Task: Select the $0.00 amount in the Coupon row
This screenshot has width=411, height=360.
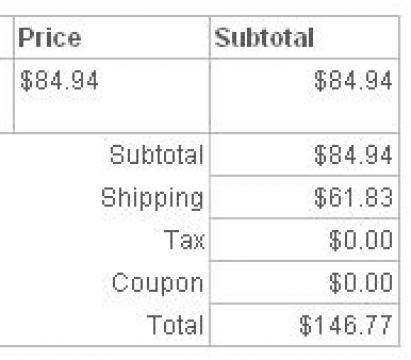Action: (x=361, y=283)
